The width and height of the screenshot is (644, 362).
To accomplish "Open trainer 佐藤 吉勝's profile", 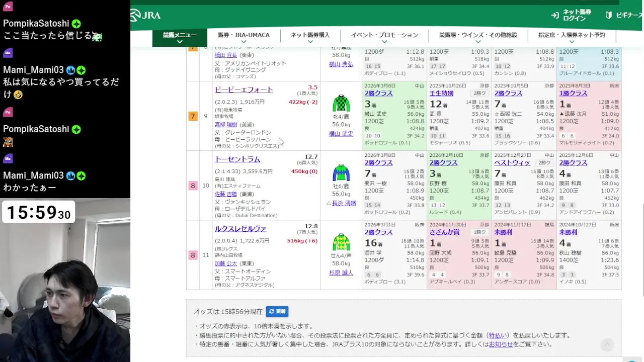I will point(225,194).
